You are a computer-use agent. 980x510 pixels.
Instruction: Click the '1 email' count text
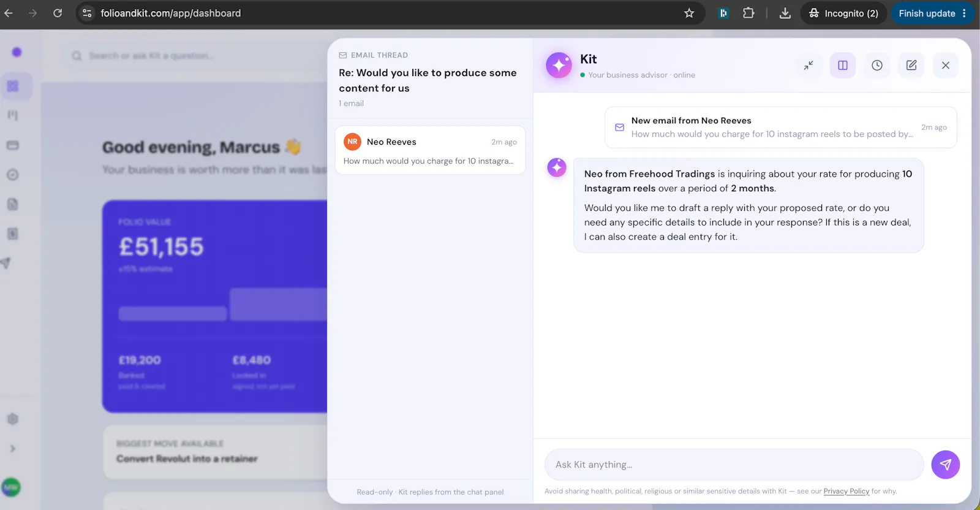(351, 104)
